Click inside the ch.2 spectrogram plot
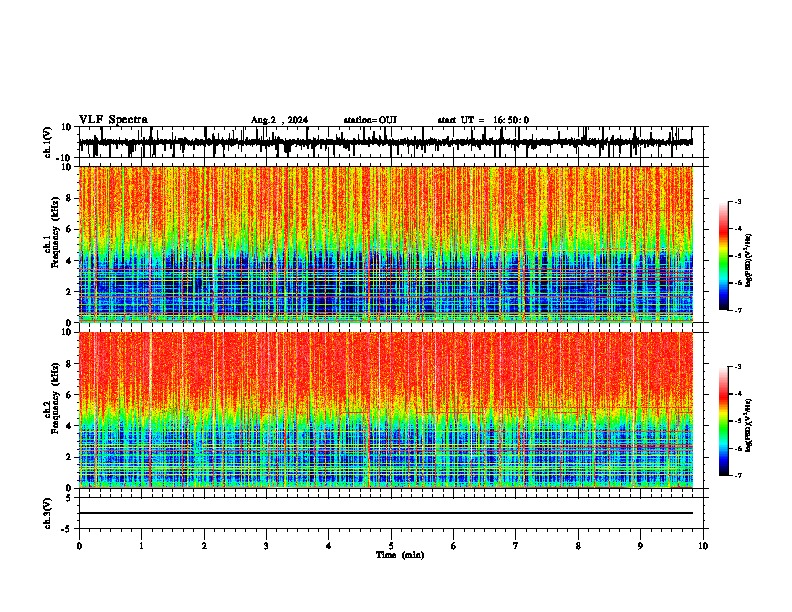792x612 pixels. (385, 410)
